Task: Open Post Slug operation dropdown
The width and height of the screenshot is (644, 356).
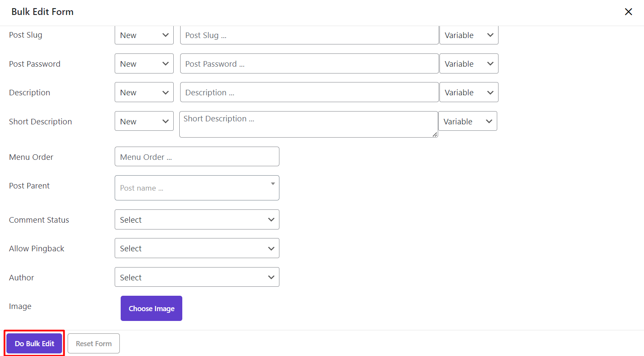Action: point(144,35)
